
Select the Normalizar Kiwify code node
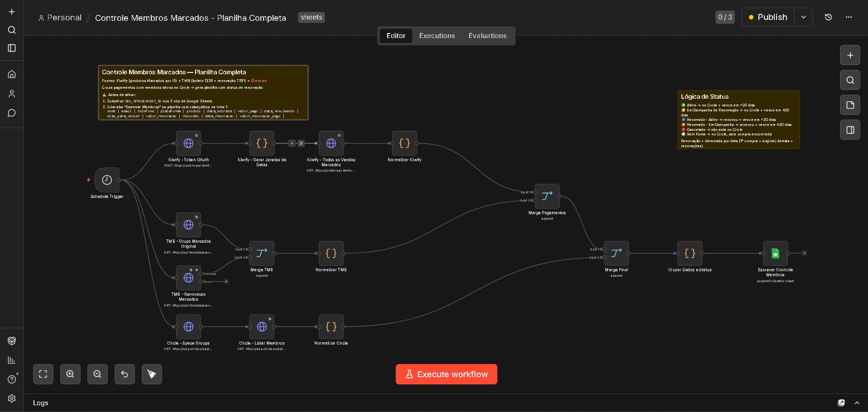[404, 144]
